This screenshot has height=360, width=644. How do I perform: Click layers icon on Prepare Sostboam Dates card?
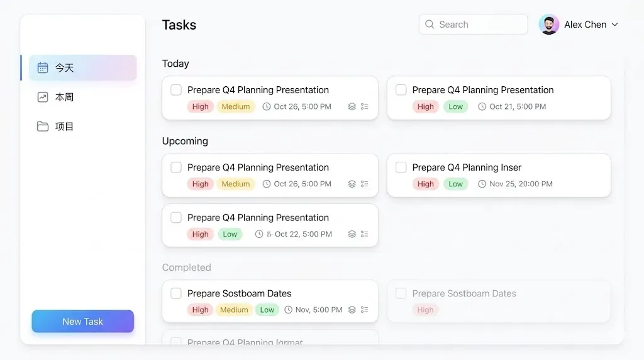(x=352, y=310)
